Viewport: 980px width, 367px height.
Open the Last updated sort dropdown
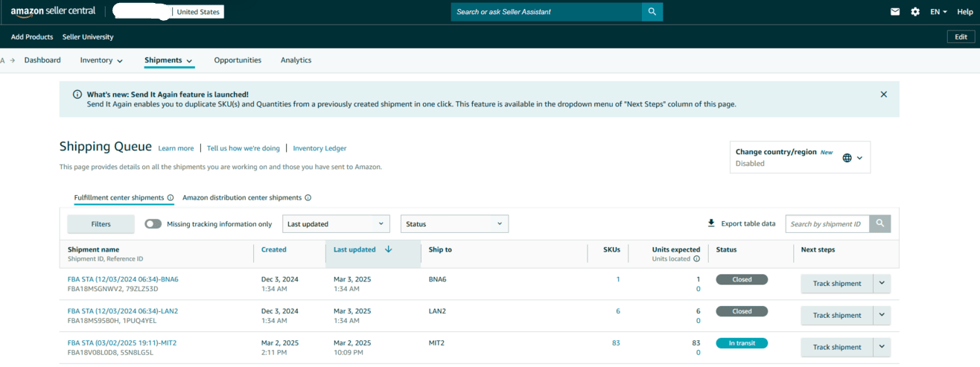coord(336,224)
